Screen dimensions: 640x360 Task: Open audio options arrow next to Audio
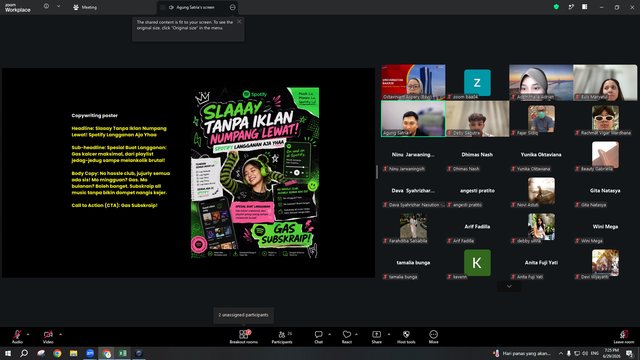[28, 334]
